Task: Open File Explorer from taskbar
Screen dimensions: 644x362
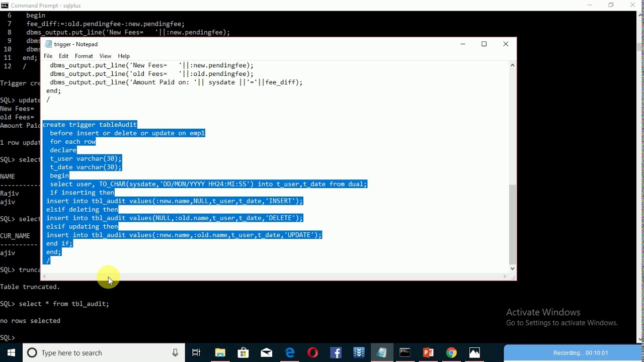Action: click(220, 353)
